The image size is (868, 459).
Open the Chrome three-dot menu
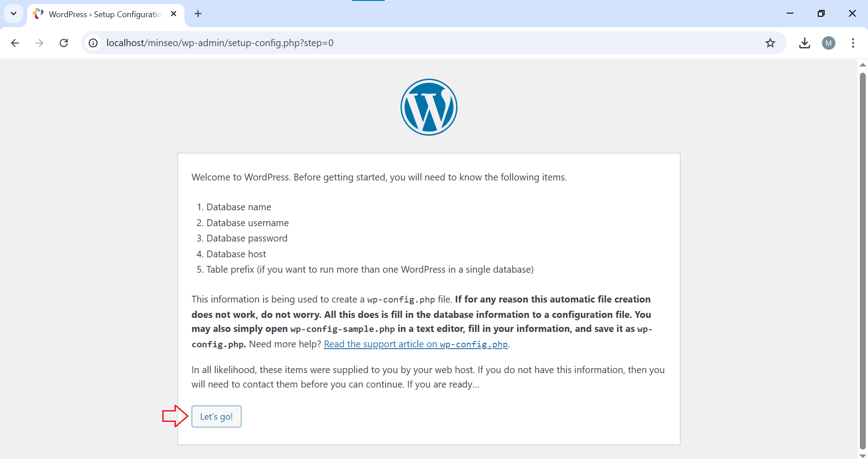tap(853, 43)
